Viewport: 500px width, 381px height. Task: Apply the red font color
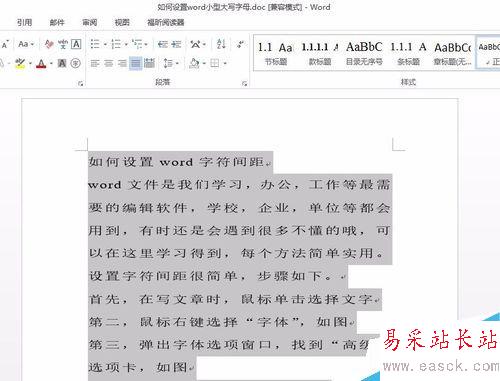(41, 63)
